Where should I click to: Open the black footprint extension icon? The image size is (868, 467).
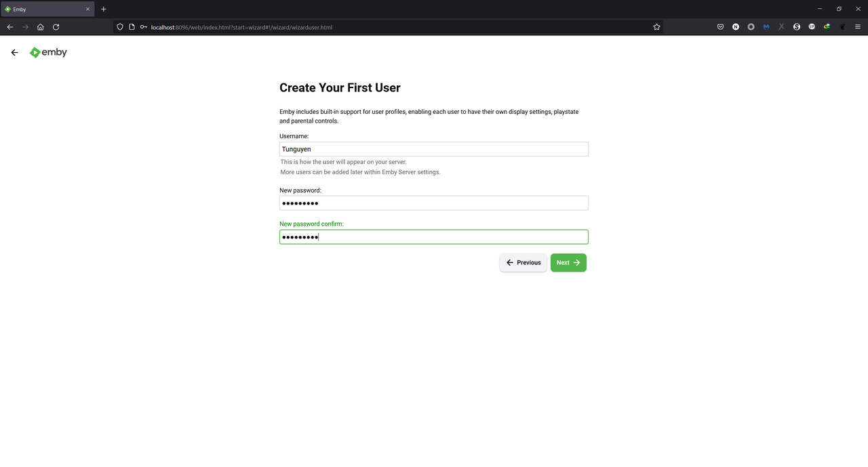[x=842, y=27]
